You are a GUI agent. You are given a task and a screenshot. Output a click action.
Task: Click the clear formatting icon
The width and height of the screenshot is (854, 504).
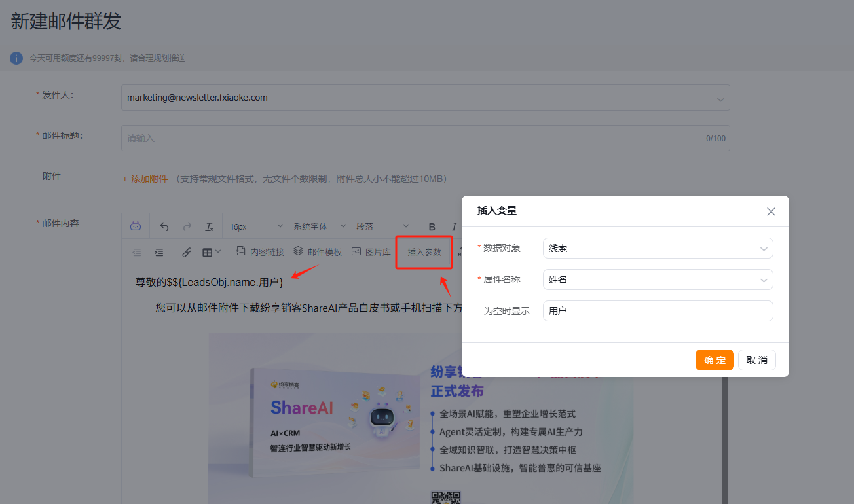[209, 226]
